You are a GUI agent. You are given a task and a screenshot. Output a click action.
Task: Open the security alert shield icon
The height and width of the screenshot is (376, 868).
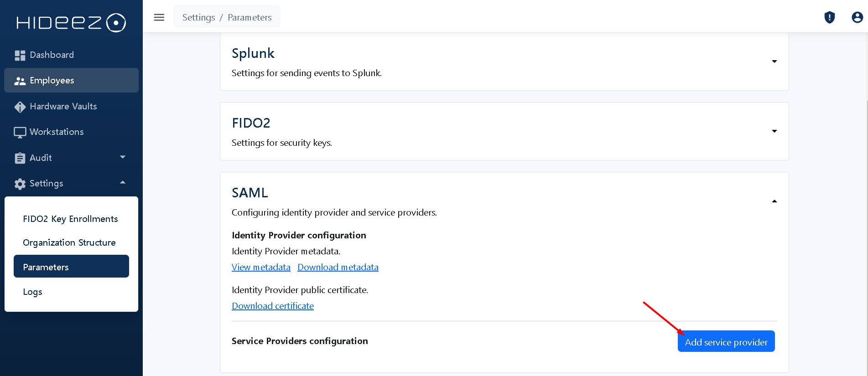click(x=829, y=17)
